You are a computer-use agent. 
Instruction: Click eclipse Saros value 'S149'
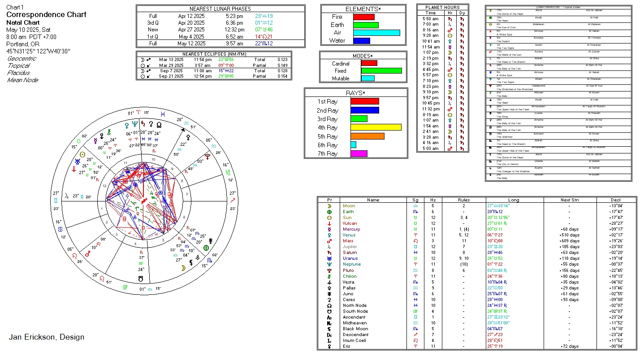click(x=283, y=65)
